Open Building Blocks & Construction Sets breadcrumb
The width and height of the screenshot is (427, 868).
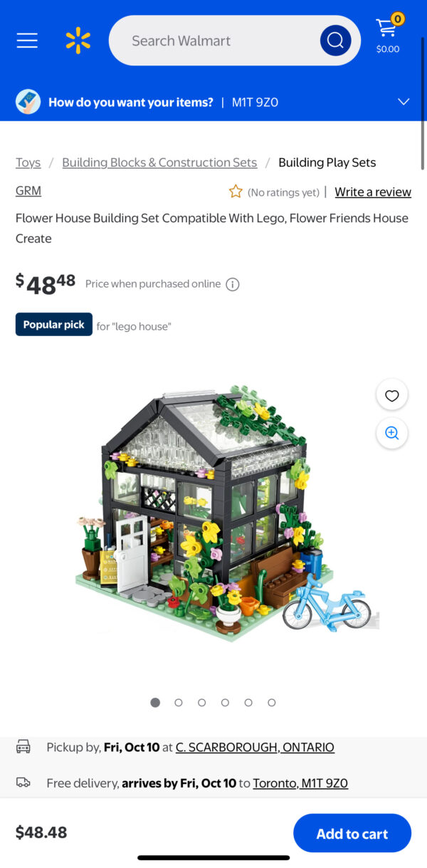pyautogui.click(x=159, y=162)
